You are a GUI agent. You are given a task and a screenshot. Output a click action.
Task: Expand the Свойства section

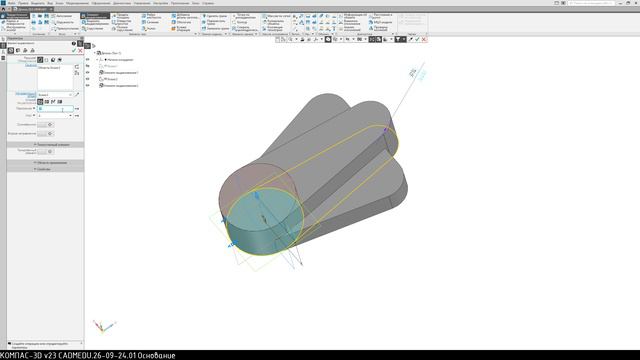pos(45,169)
